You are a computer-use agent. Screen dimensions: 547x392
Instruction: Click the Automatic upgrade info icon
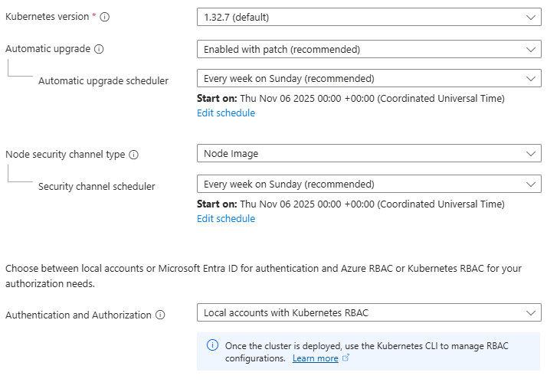(99, 49)
